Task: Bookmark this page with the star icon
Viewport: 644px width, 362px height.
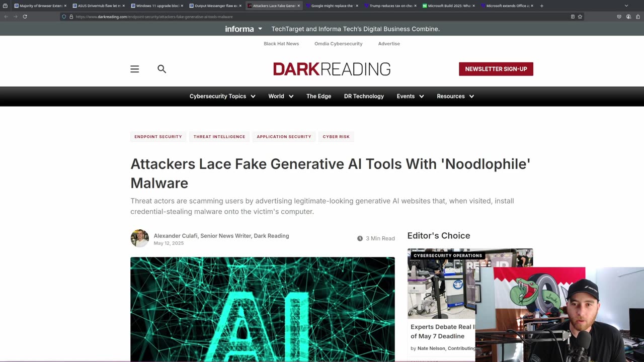Action: pyautogui.click(x=580, y=17)
